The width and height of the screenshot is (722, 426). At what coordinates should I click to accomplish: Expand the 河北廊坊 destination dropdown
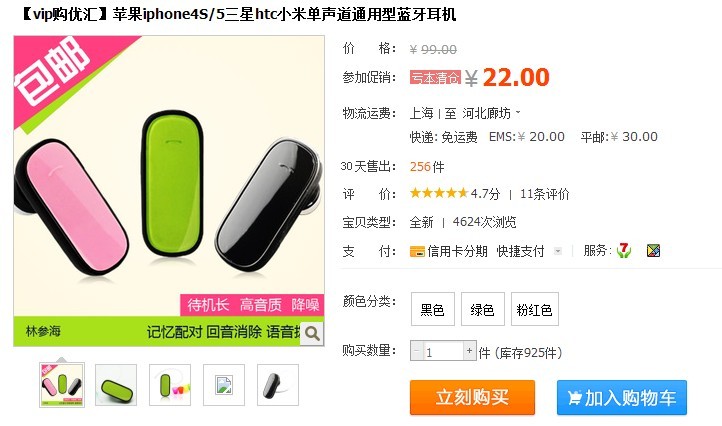click(491, 113)
